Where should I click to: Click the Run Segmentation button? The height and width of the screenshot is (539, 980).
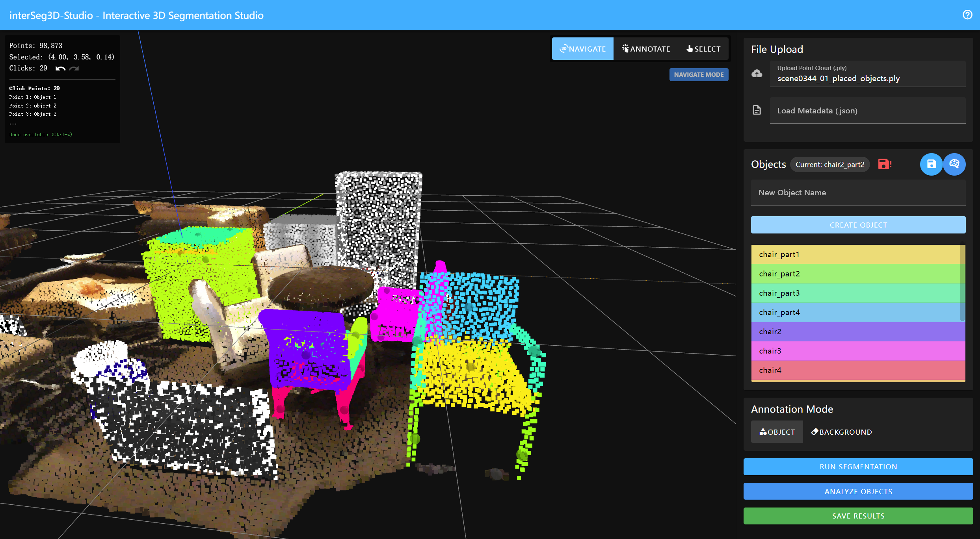point(858,467)
